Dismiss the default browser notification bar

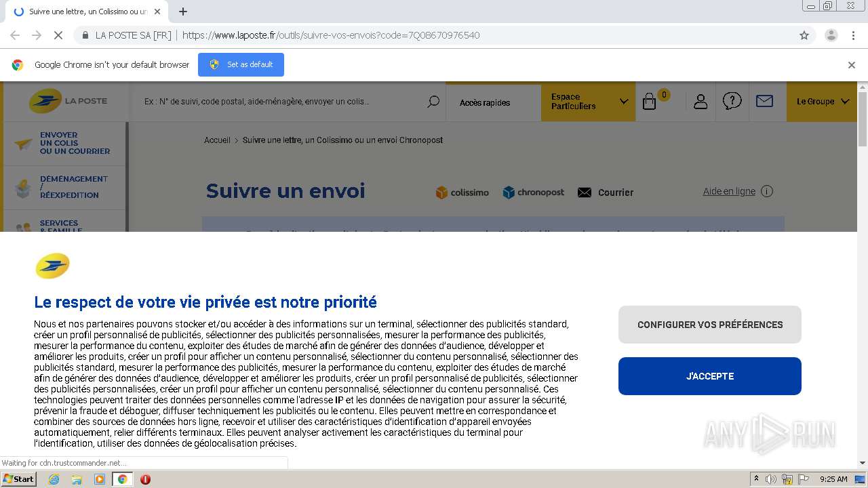(852, 65)
